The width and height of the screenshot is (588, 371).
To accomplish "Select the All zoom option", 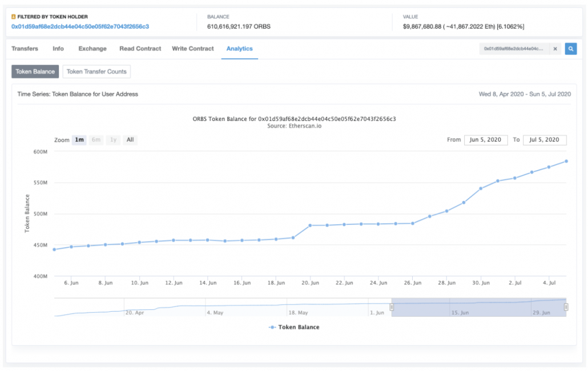I will (130, 140).
